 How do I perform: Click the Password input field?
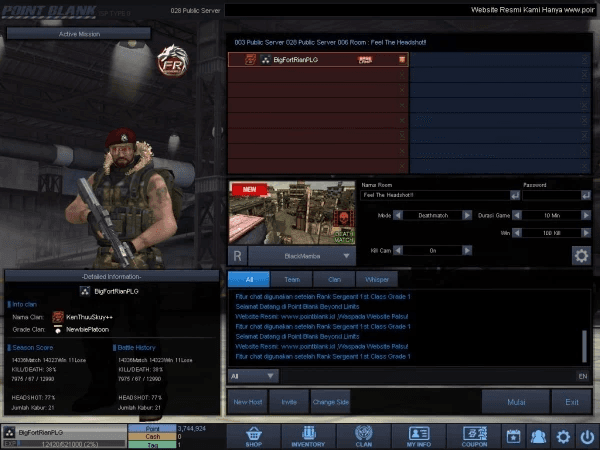[551, 195]
